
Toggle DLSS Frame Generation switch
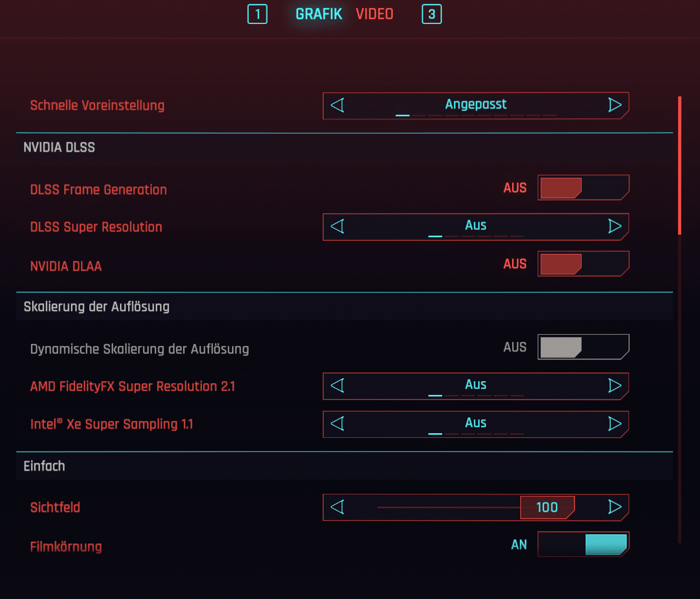(x=583, y=188)
